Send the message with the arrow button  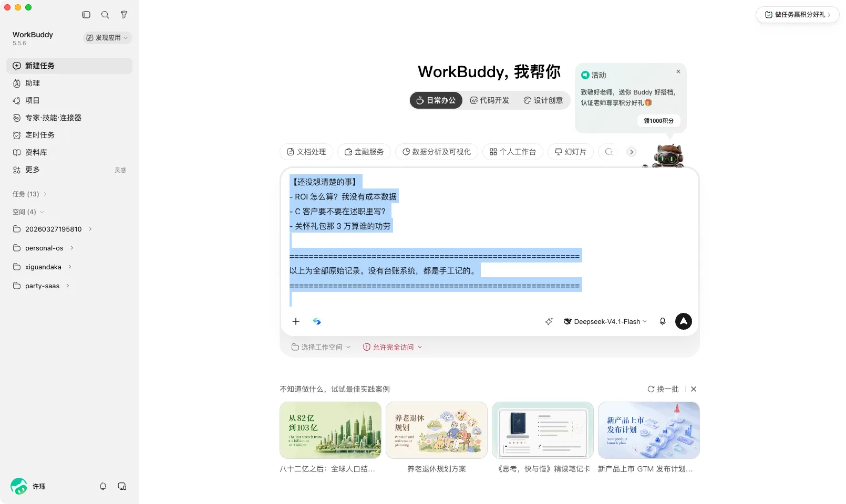(x=684, y=321)
